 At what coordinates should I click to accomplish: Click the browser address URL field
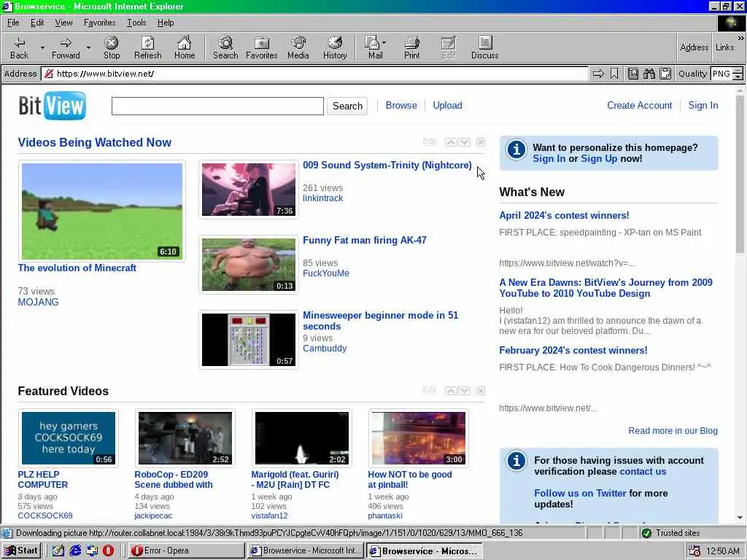point(315,74)
